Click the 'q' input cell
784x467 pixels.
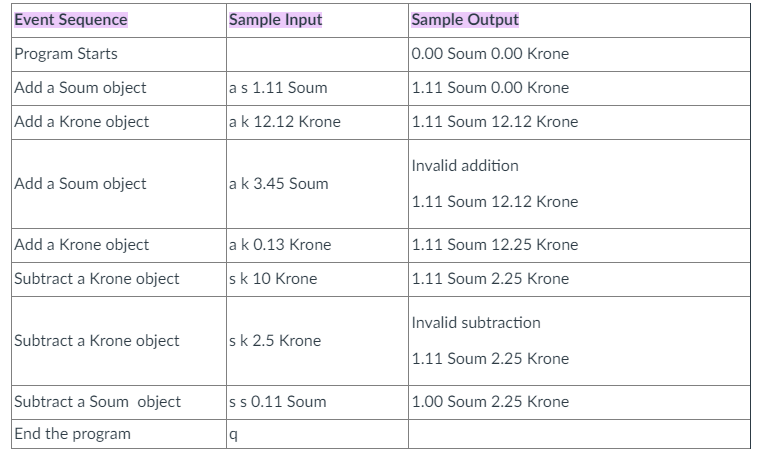click(x=233, y=435)
